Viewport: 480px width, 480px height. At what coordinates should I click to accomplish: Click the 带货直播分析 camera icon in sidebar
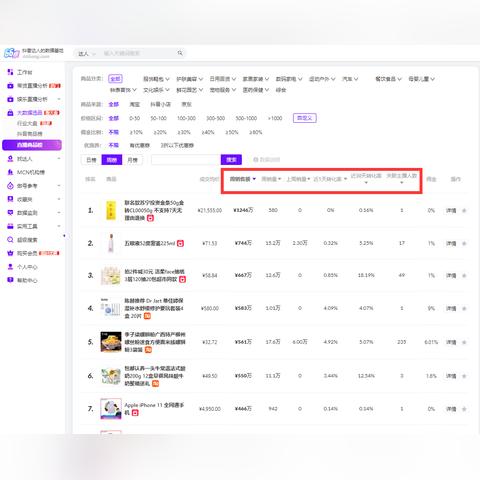10,86
